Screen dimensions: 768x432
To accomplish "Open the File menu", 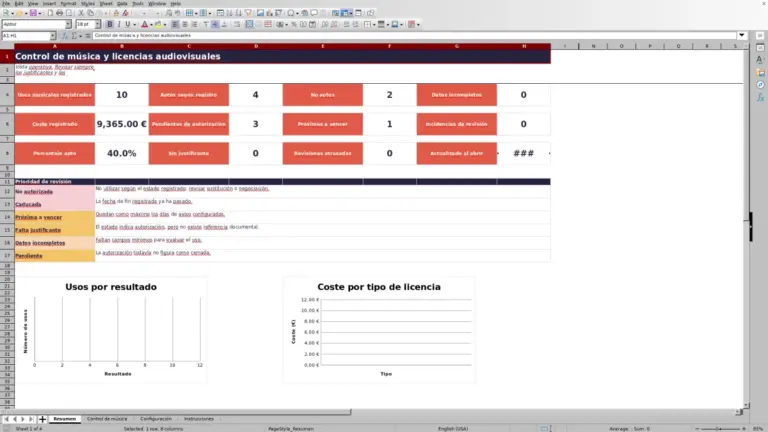I will [x=6, y=3].
